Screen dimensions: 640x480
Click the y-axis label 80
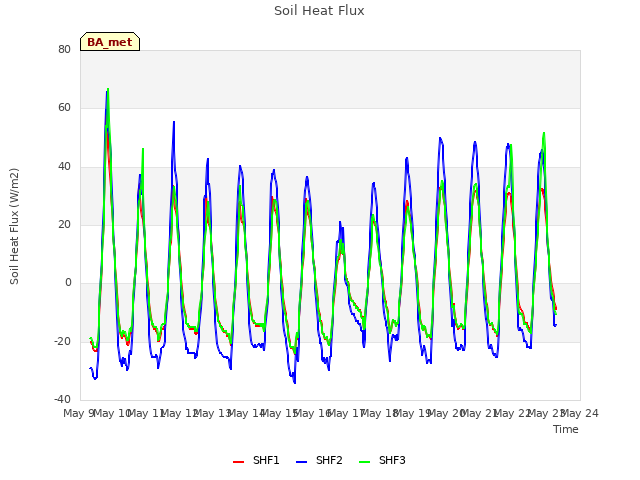click(64, 49)
